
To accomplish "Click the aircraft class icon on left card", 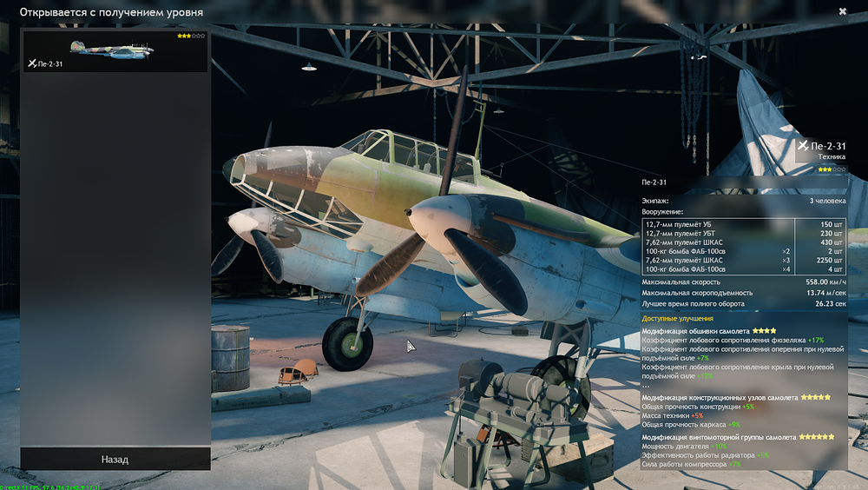I will point(32,63).
